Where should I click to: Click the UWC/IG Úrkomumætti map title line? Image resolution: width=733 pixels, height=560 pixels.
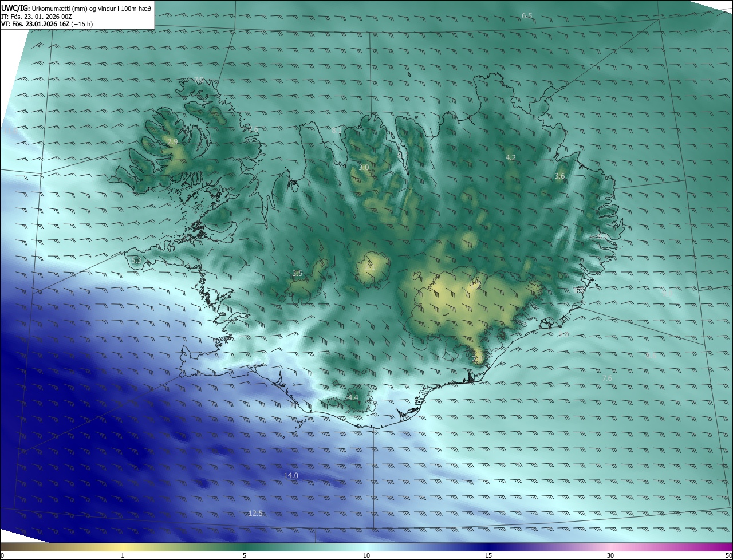76,8
